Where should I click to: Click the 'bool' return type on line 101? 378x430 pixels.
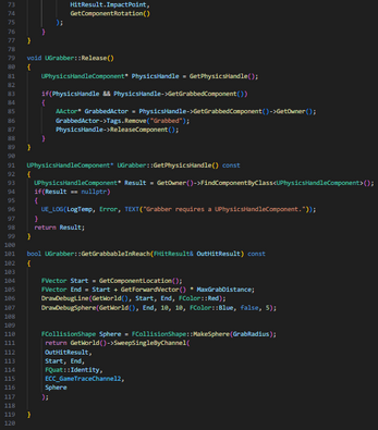[34, 254]
